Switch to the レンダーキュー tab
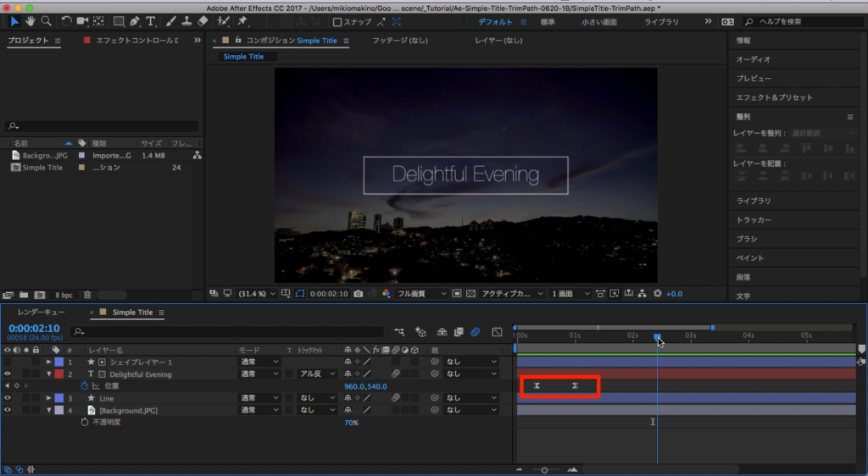 41,313
